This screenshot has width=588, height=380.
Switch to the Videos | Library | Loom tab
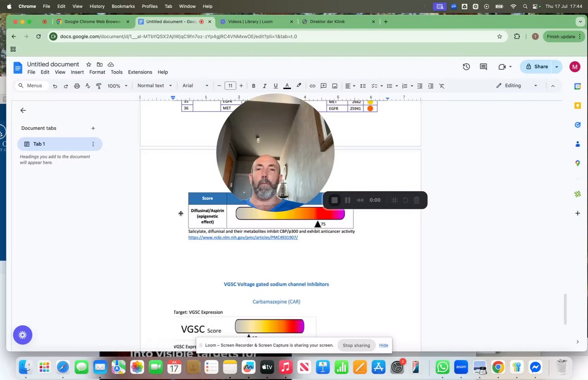[256, 22]
